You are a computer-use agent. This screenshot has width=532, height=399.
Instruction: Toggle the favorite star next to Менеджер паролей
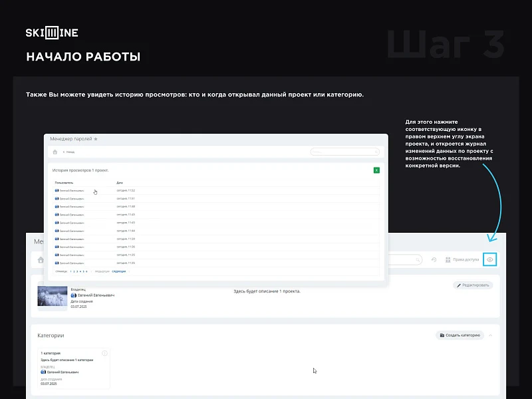(96, 139)
